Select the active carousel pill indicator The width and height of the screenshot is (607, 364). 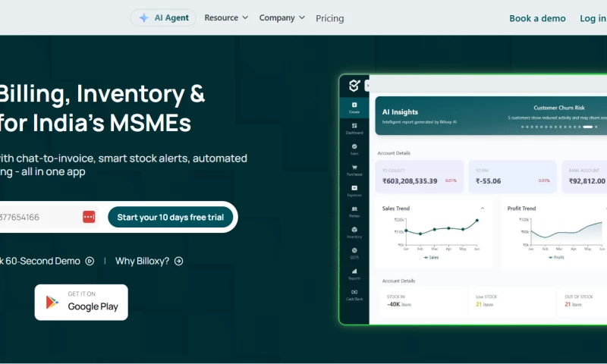pos(587,127)
